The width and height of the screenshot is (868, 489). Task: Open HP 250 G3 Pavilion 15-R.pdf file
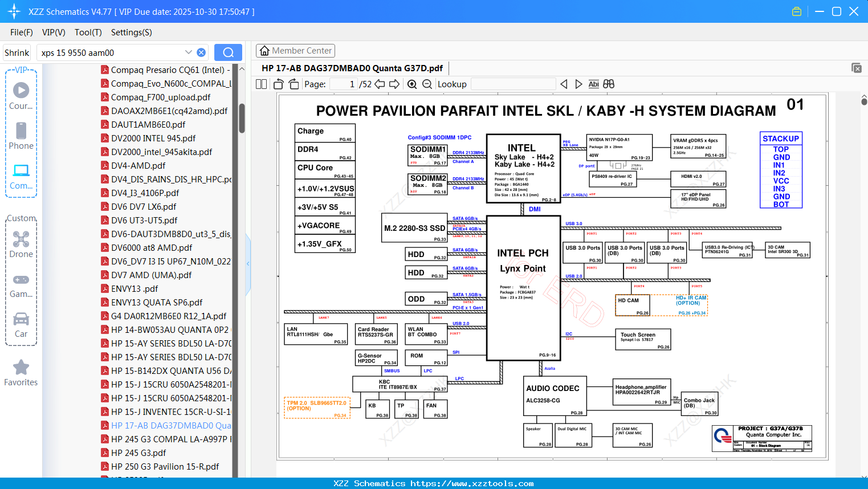[x=160, y=467]
